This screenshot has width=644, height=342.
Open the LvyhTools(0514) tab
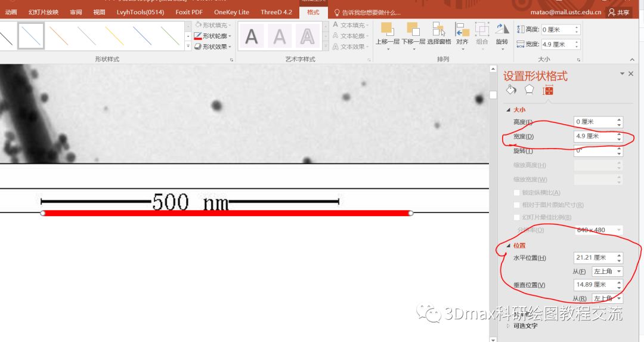tap(140, 12)
